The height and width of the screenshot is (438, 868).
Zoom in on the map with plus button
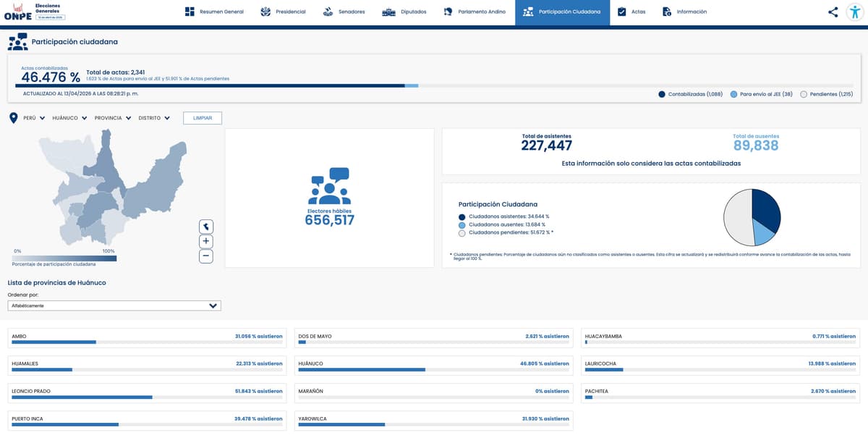click(x=206, y=241)
